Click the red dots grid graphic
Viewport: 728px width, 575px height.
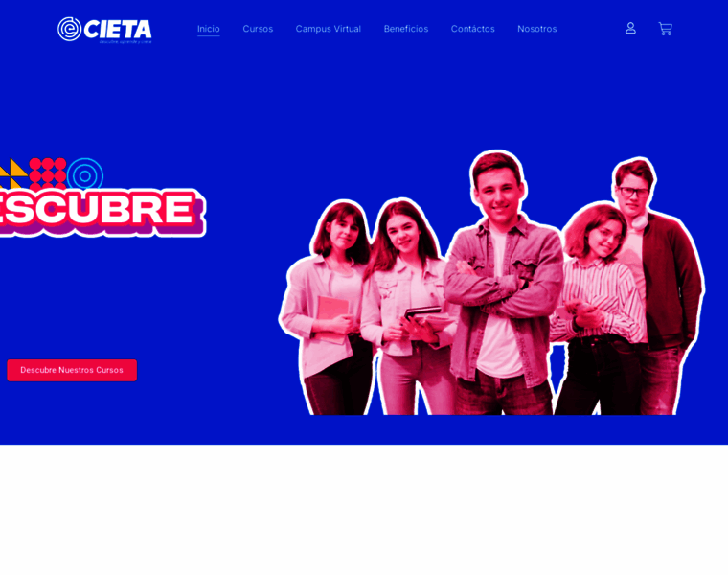coord(48,174)
